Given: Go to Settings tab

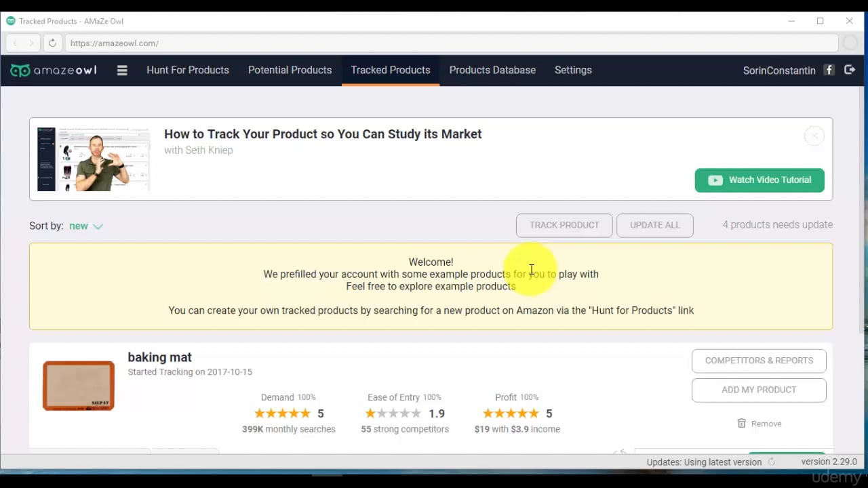Looking at the screenshot, I should click(573, 70).
